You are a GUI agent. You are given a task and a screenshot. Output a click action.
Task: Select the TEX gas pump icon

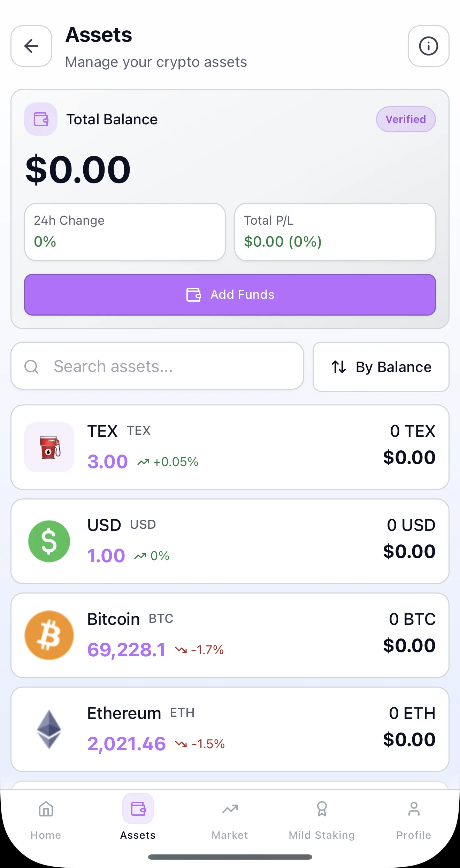[49, 447]
